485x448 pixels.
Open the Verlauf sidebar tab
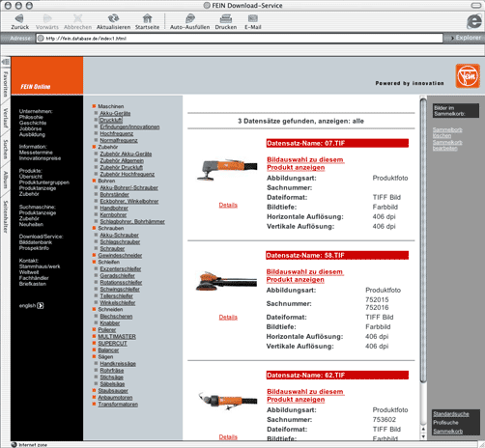(6, 118)
